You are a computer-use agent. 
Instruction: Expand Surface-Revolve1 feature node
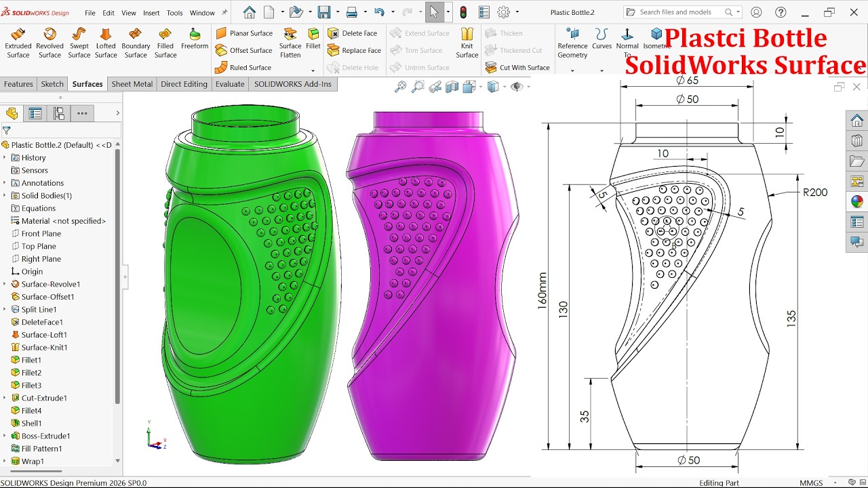click(5, 285)
